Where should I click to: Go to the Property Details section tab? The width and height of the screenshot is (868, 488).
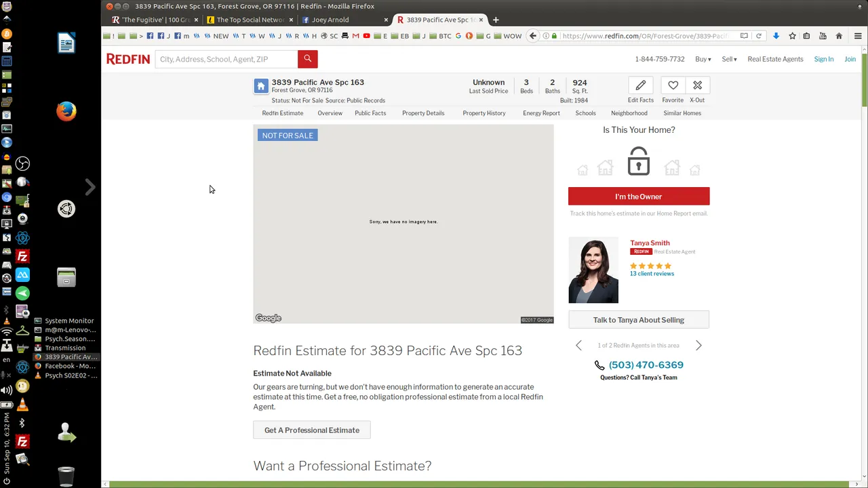423,113
